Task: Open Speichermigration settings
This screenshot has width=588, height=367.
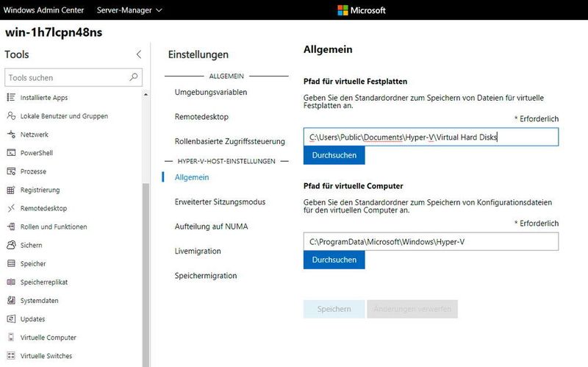Action: (x=206, y=276)
